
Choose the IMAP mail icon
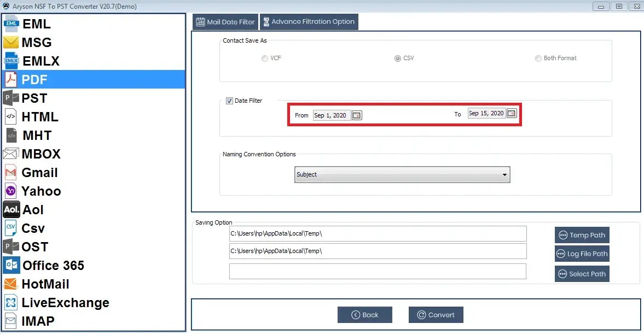tap(11, 321)
